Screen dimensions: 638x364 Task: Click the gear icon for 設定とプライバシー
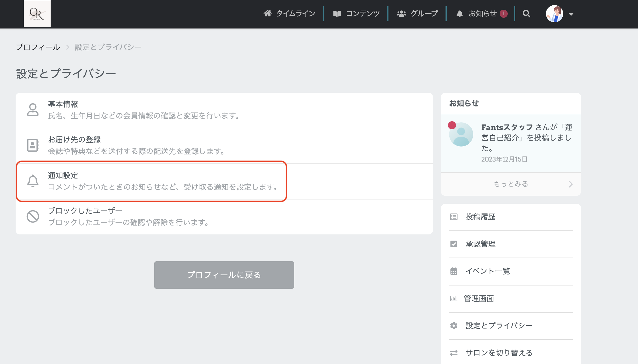click(x=454, y=326)
